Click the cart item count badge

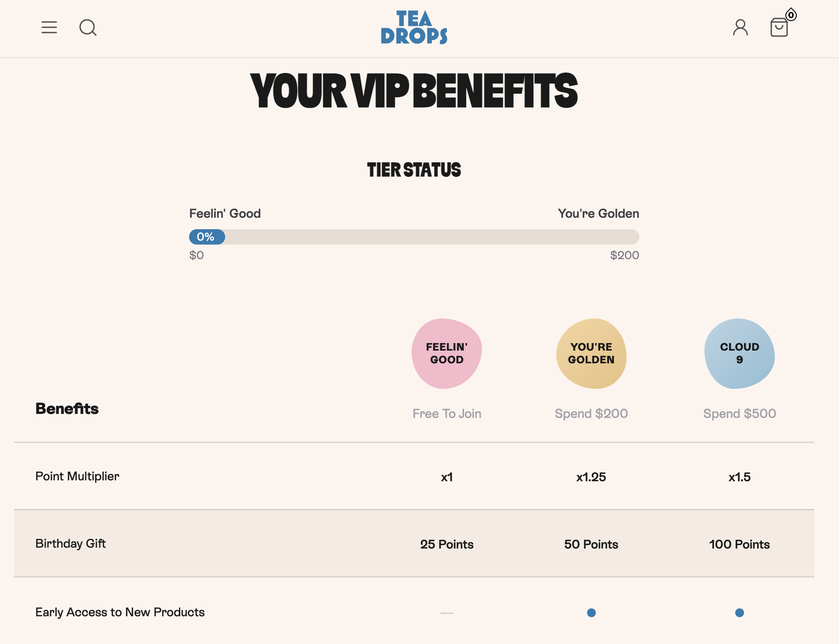tap(791, 15)
